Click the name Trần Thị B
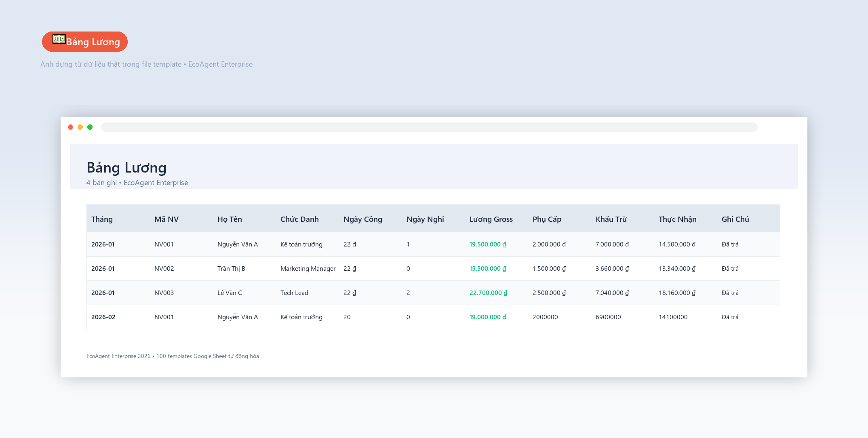Image resolution: width=868 pixels, height=438 pixels. tap(231, 269)
